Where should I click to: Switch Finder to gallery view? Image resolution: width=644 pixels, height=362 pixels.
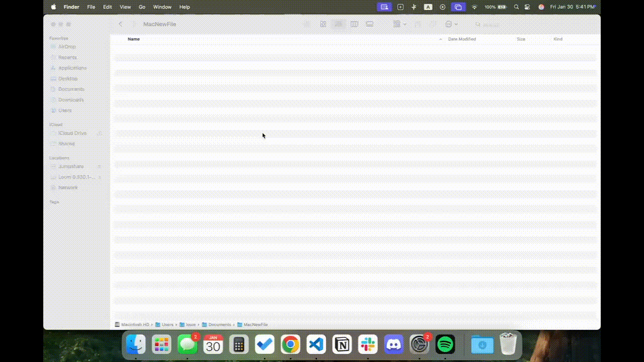click(370, 24)
